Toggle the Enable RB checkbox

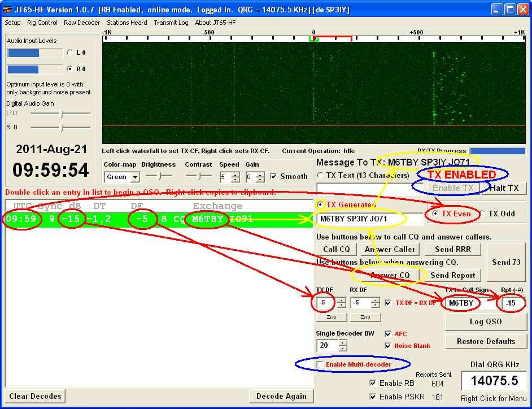[373, 383]
